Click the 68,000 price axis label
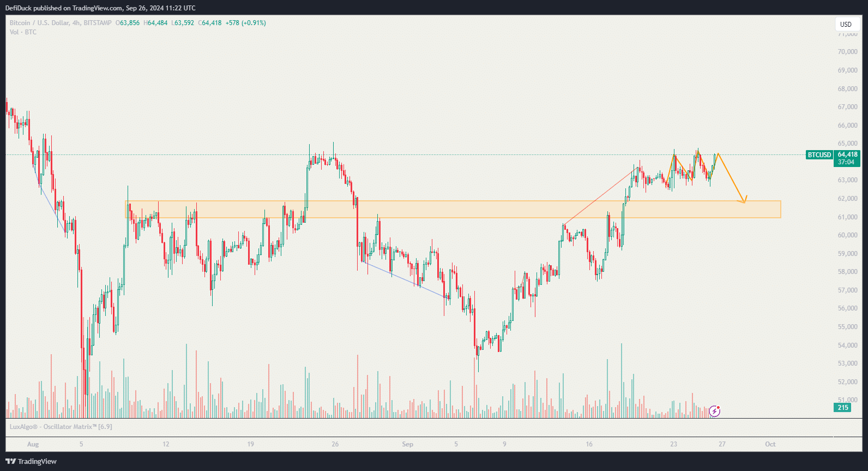 click(848, 89)
